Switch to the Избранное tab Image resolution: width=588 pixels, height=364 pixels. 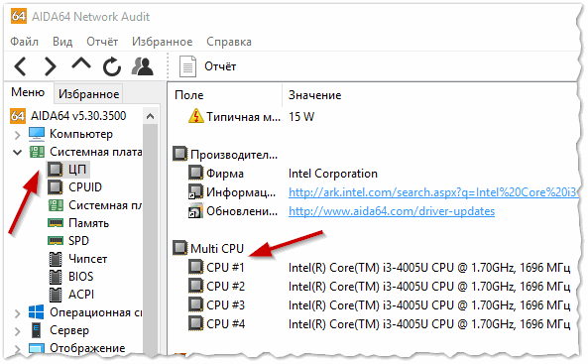click(x=89, y=94)
